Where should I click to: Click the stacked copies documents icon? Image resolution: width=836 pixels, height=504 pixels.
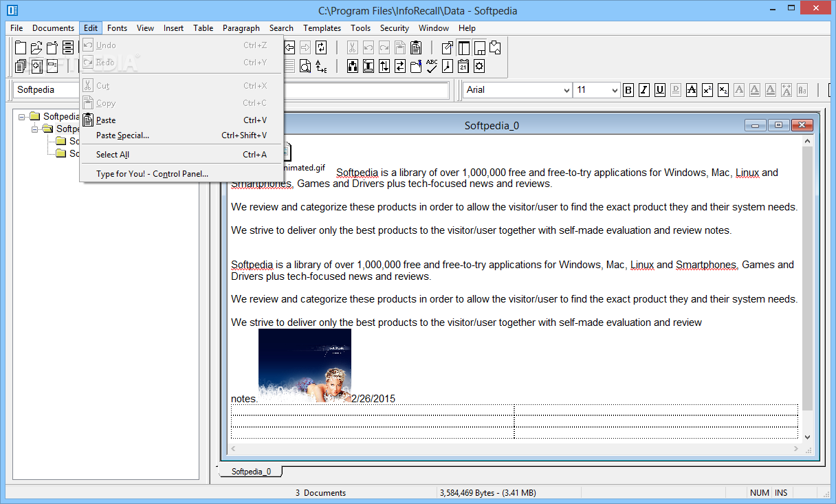coord(21,66)
